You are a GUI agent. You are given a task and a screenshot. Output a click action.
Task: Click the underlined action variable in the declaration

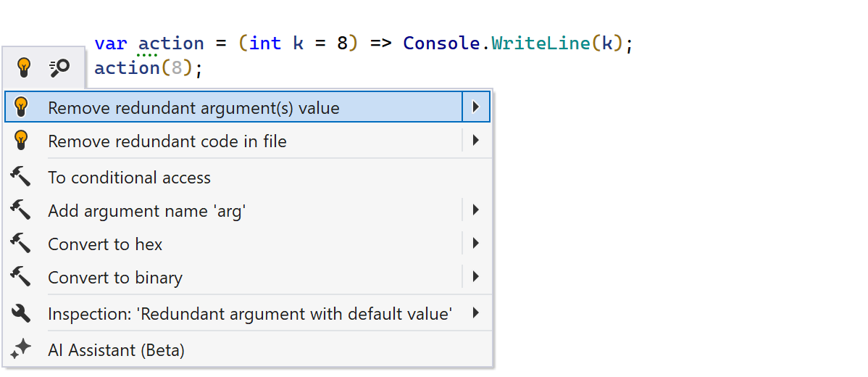[171, 43]
